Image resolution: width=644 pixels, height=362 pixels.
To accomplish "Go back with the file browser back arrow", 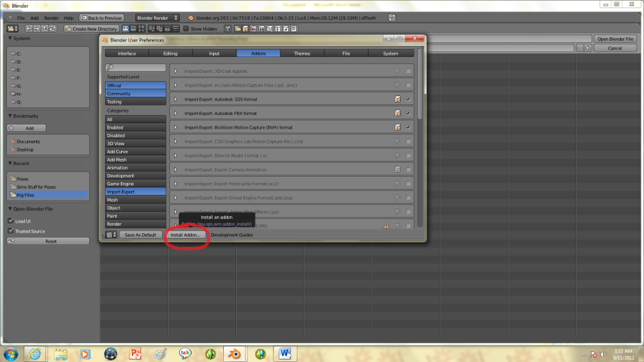I will click(x=29, y=29).
